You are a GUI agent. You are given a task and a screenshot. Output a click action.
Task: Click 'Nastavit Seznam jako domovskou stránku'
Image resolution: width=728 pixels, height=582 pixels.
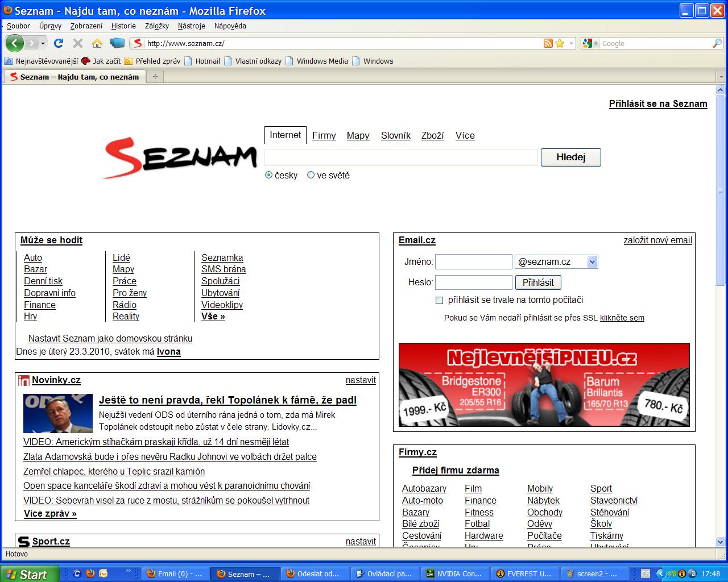[110, 338]
